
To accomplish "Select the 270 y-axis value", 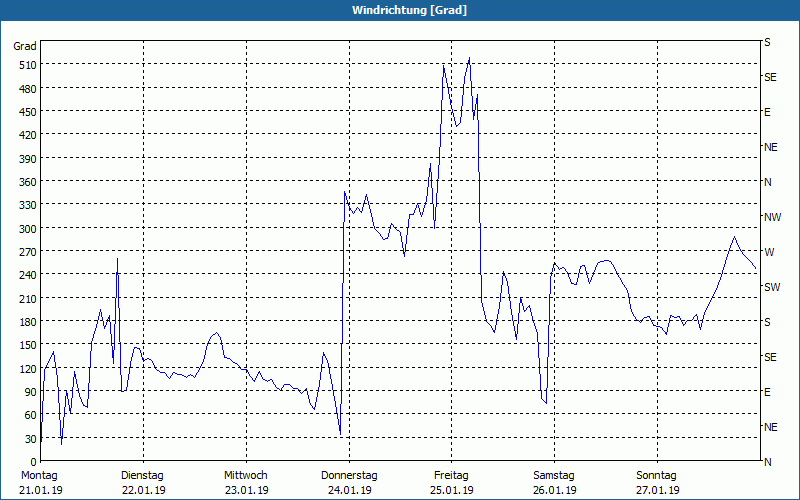I will point(28,252).
